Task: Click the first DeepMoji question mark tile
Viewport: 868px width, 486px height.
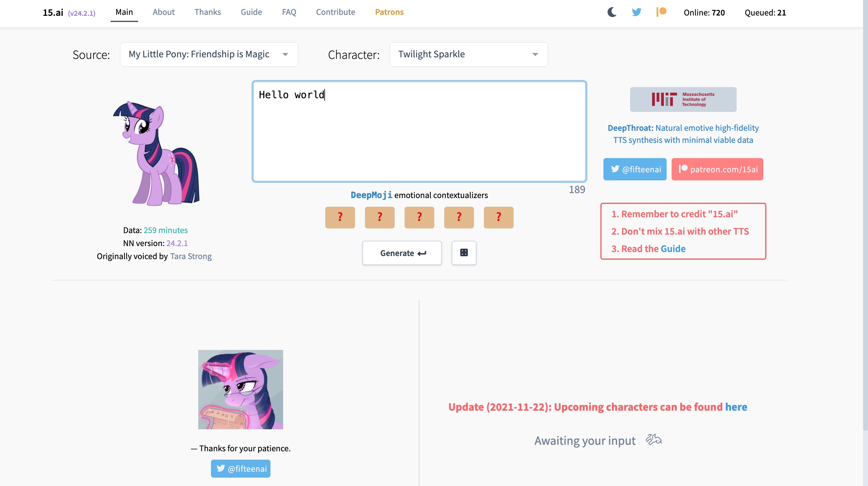Action: pyautogui.click(x=340, y=217)
